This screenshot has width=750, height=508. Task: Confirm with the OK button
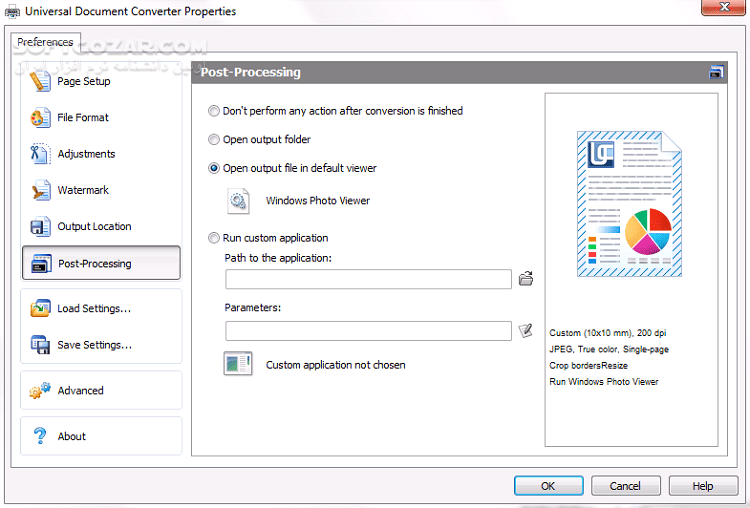coord(549,486)
